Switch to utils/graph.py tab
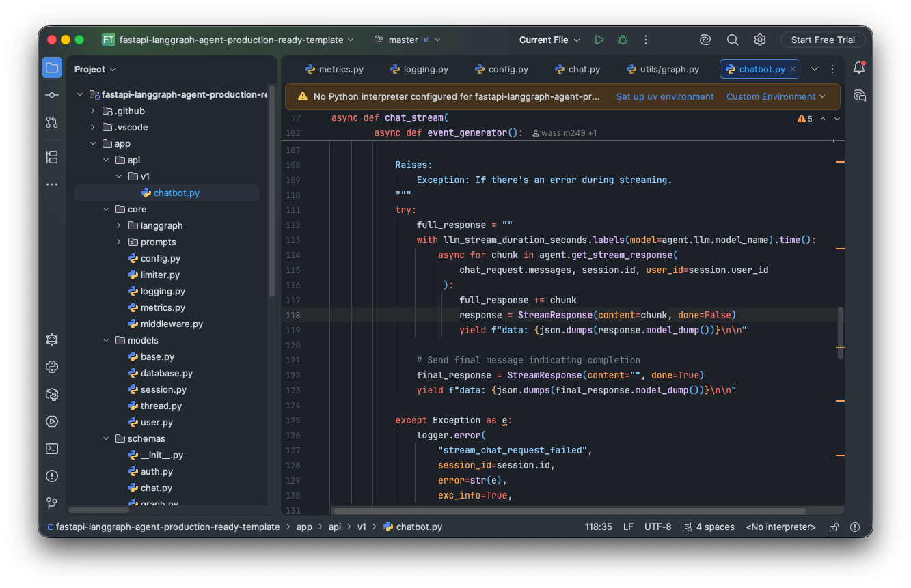This screenshot has height=588, width=911. click(x=662, y=69)
